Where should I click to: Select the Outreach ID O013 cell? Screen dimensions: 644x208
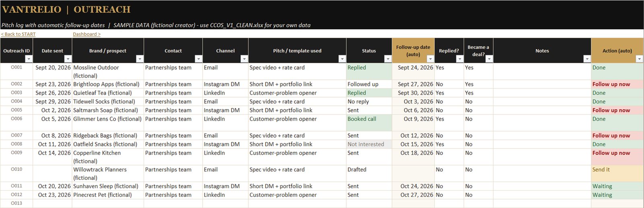[x=17, y=204]
